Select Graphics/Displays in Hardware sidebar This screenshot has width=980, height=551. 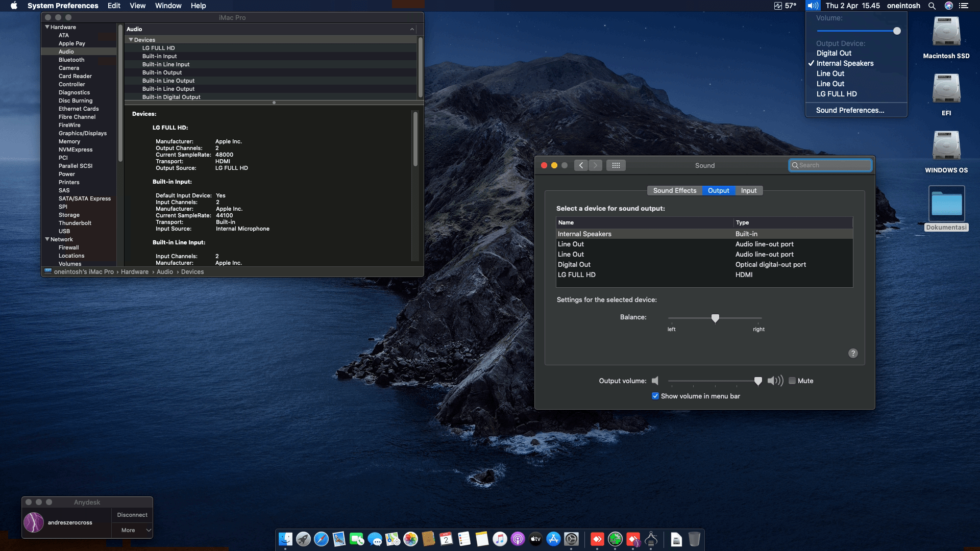point(83,133)
